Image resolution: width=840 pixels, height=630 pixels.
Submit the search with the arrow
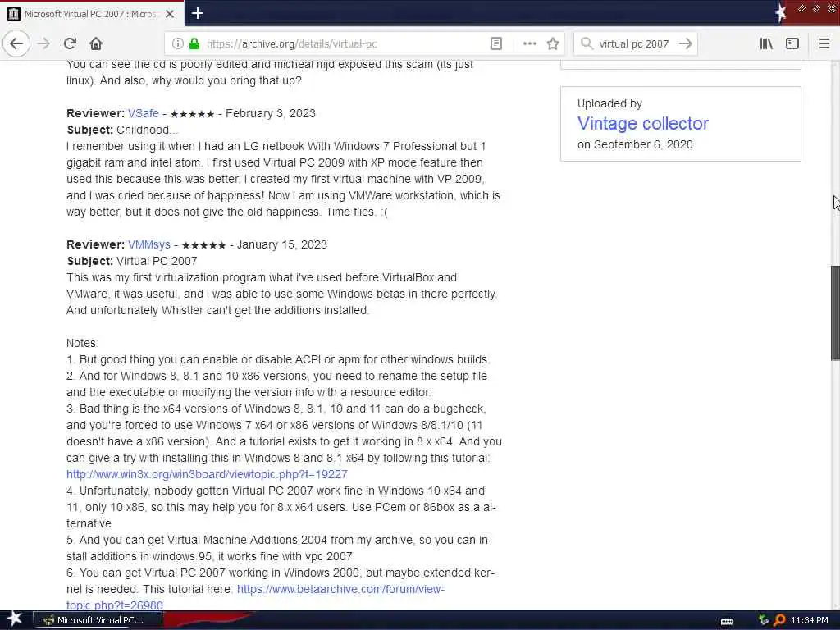(685, 44)
